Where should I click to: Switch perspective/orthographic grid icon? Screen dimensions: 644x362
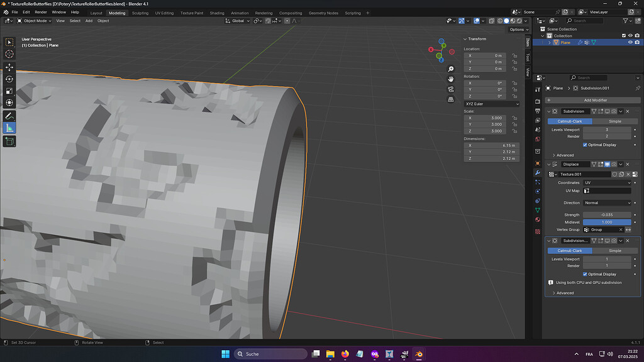click(450, 99)
